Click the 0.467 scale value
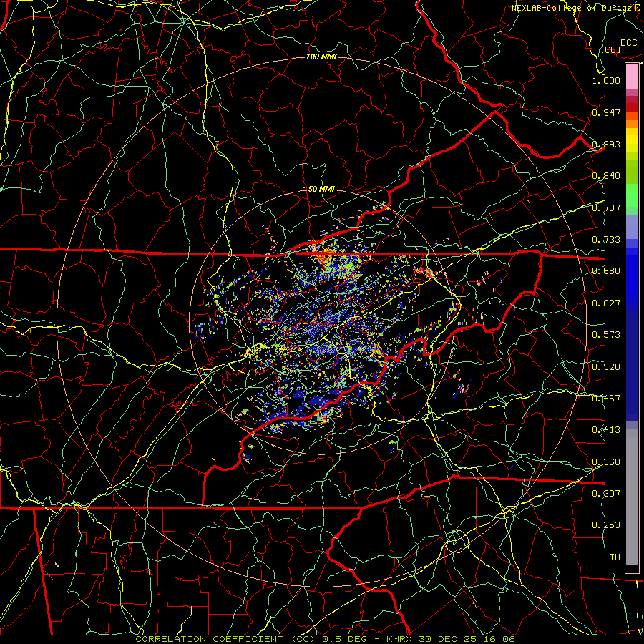 click(x=606, y=399)
